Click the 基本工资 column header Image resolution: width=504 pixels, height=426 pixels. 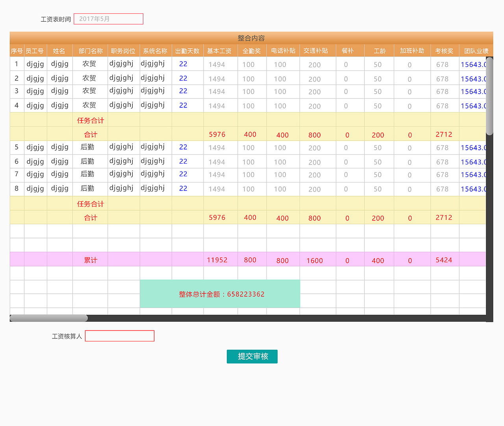pos(220,51)
